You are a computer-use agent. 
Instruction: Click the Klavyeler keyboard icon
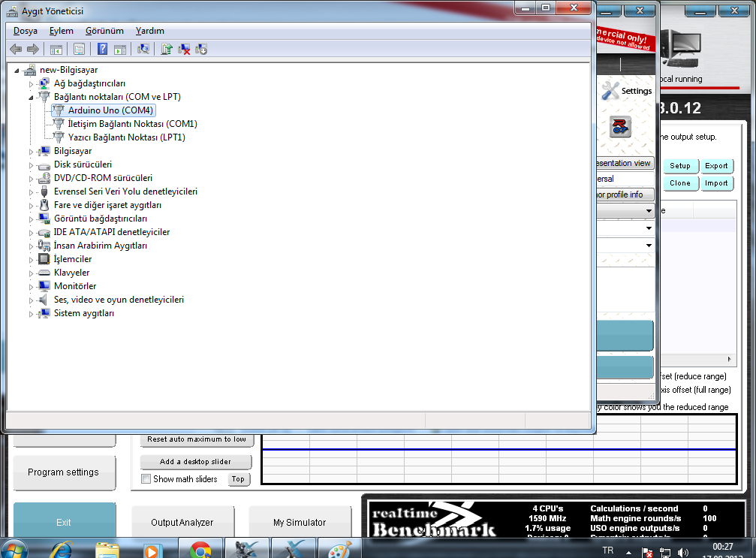coord(44,273)
